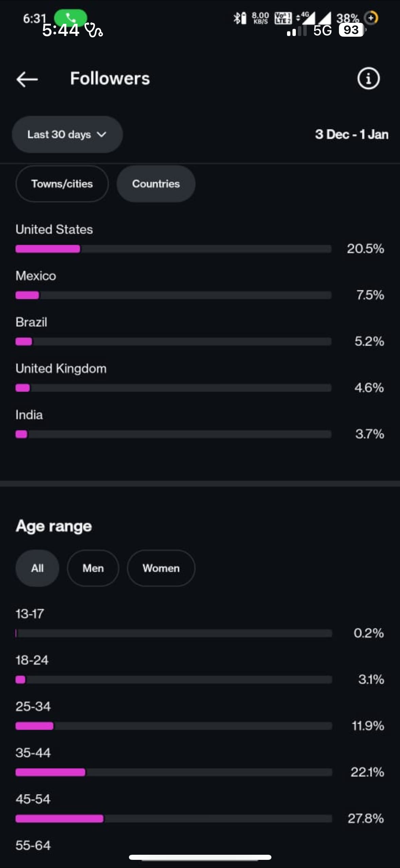400x868 pixels.
Task: Tap the 3 Dec - 1 Jan date range
Action: pos(351,134)
